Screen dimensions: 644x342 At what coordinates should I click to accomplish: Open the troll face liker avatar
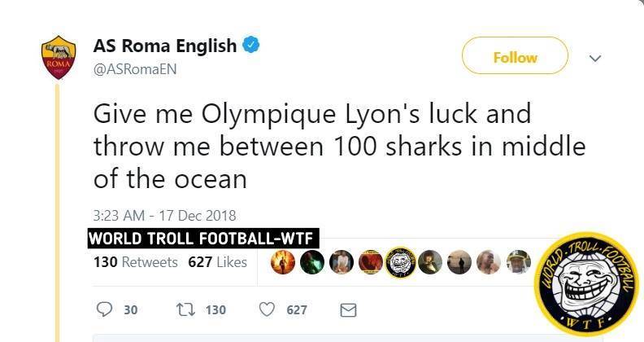point(400,262)
